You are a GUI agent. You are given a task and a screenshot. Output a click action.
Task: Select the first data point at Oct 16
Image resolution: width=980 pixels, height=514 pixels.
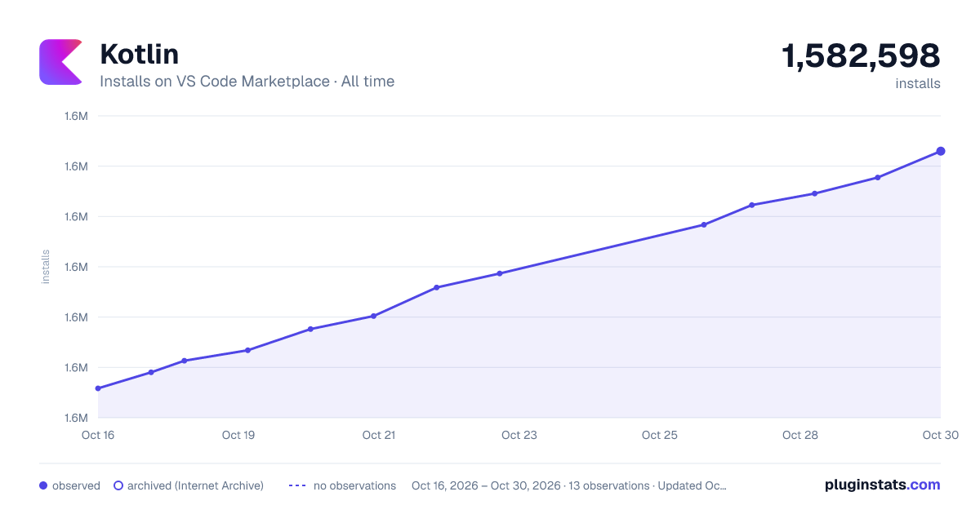pos(98,388)
